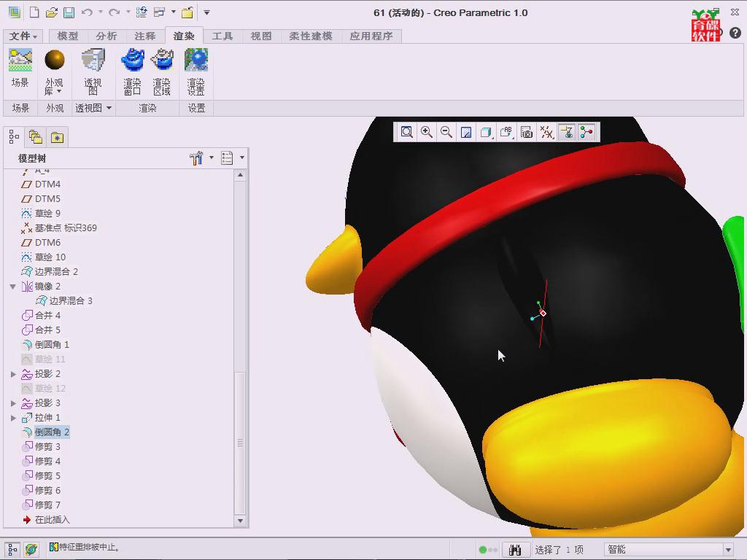The height and width of the screenshot is (560, 747).
Task: Open the model tree settings tool
Action: coord(196,158)
